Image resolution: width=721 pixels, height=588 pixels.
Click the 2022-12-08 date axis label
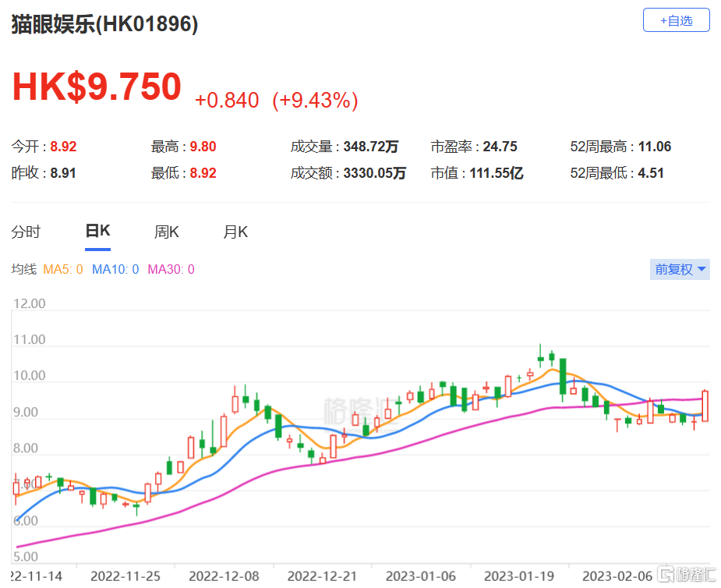224,576
